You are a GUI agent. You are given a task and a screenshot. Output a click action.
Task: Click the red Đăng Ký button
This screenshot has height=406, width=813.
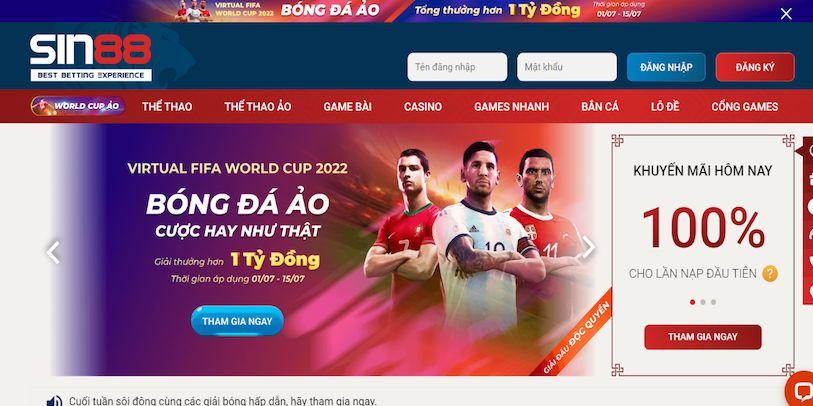[x=755, y=67]
